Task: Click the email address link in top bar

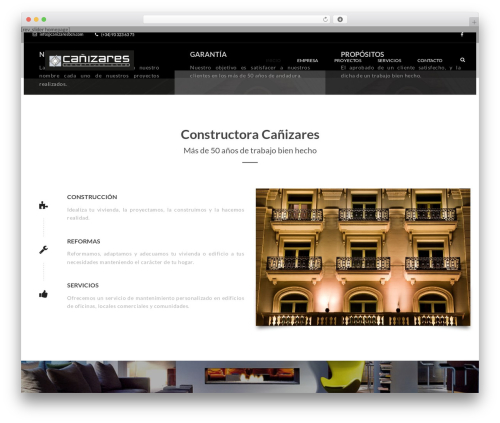Action: (x=61, y=34)
